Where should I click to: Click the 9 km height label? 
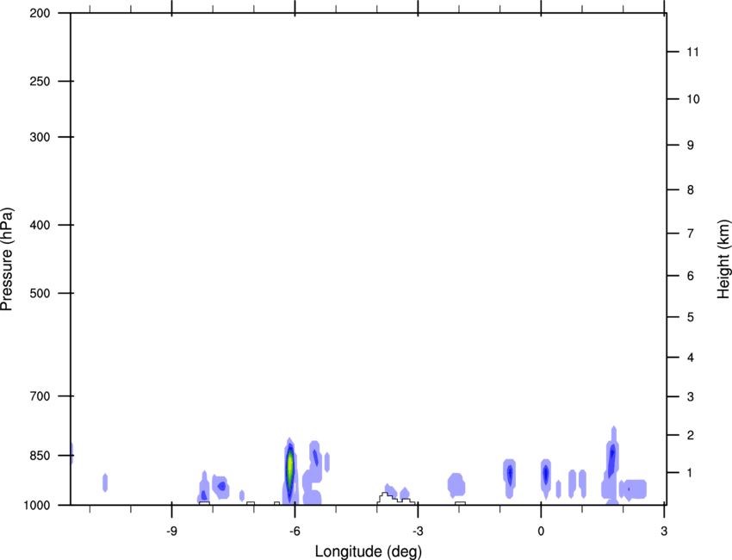coord(690,146)
